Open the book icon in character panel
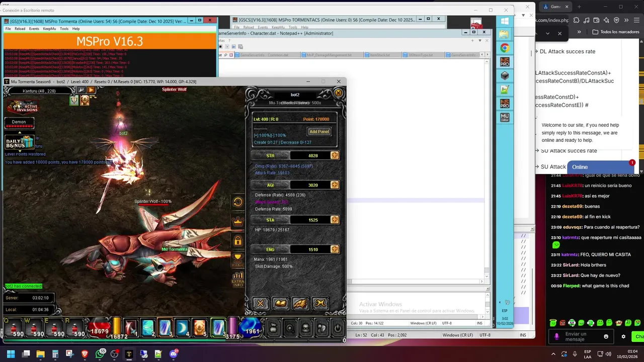The width and height of the screenshot is (644, 362). coord(280,303)
